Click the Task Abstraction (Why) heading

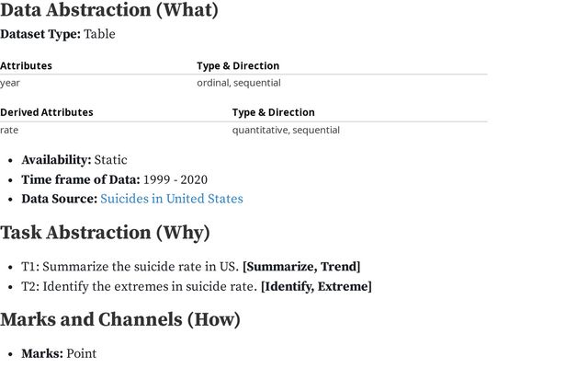(105, 233)
